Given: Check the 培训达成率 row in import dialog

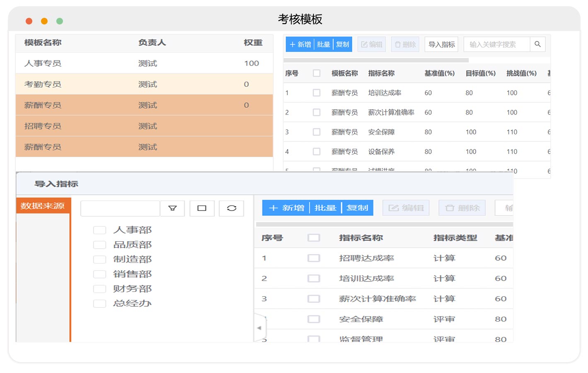Looking at the screenshot, I should pos(314,279).
